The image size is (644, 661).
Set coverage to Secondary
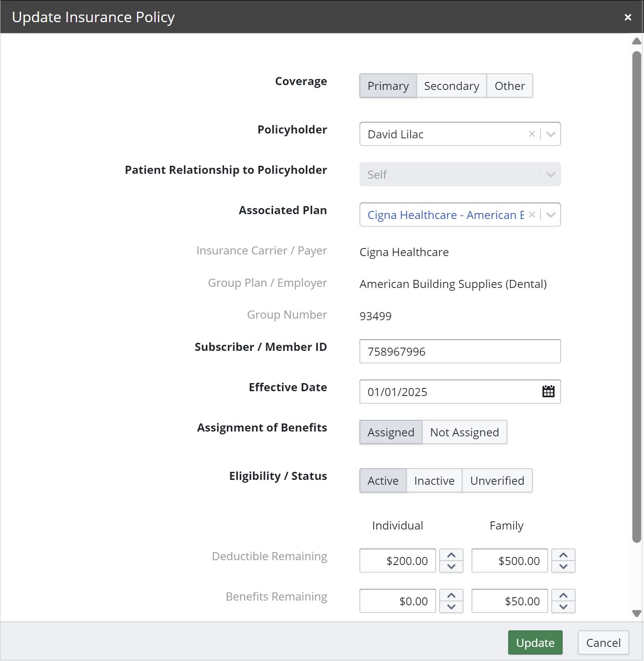(452, 85)
